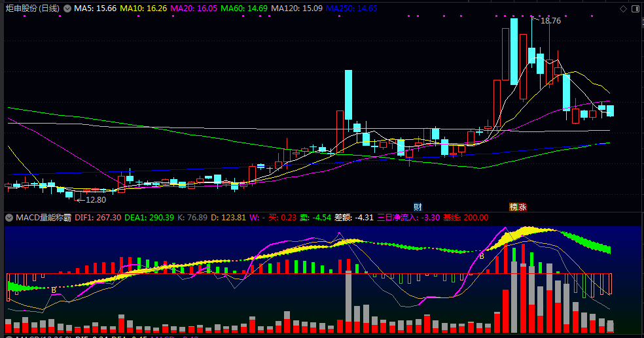
Task: Expand dropdown next to 炬申股份 (日线)
Action: [x=67, y=8]
